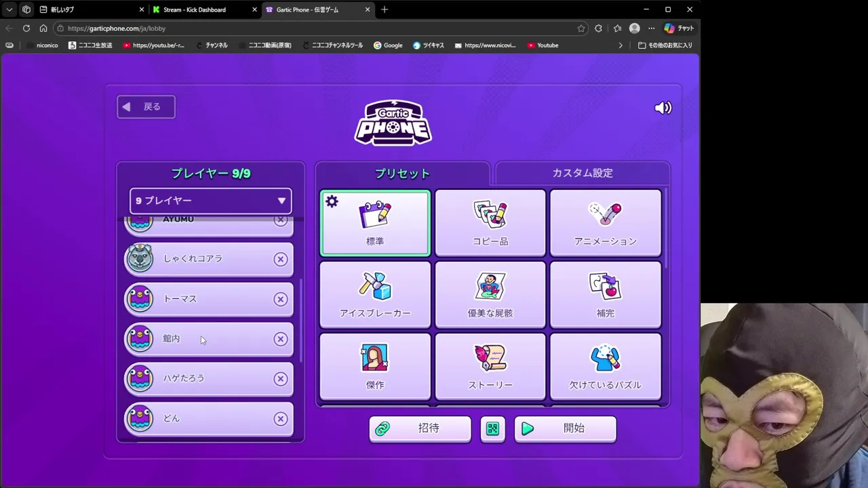This screenshot has width=868, height=488.
Task: Click the random dice button
Action: point(492,428)
